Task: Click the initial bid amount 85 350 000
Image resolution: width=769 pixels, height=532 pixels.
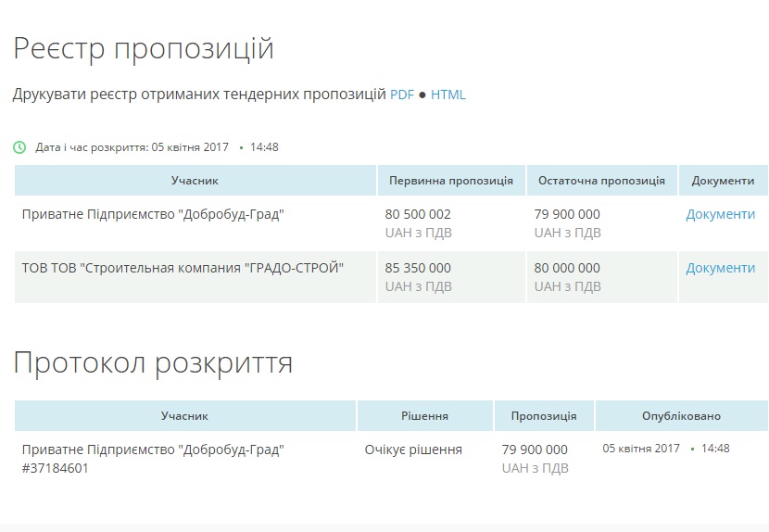Action: pos(418,268)
